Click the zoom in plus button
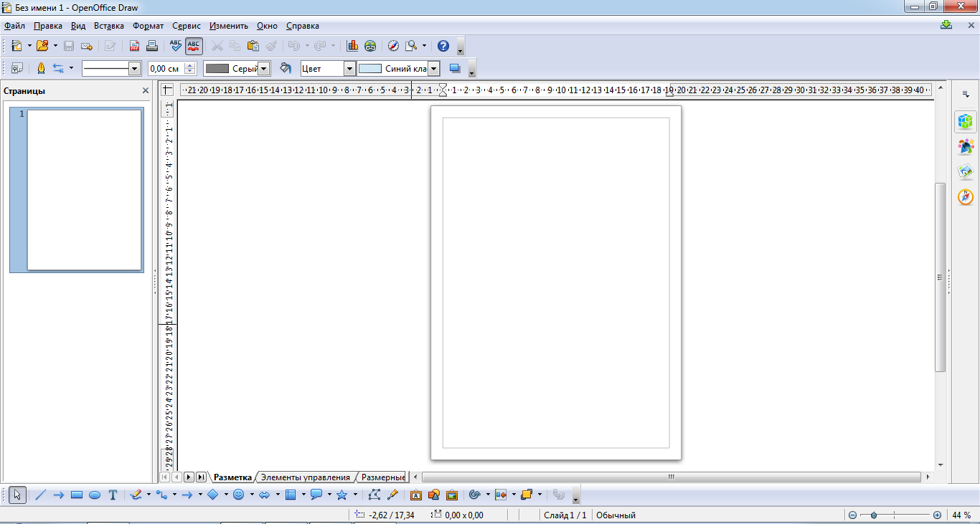The width and height of the screenshot is (980, 524). pos(937,515)
